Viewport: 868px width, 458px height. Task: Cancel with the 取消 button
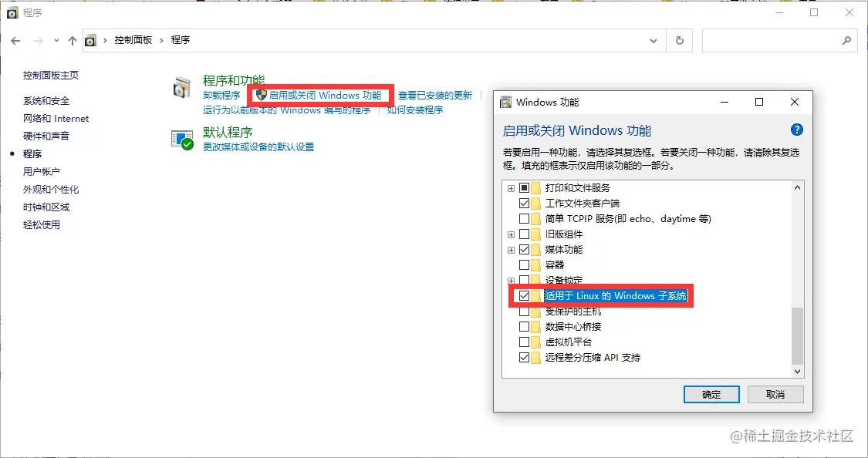(x=775, y=395)
